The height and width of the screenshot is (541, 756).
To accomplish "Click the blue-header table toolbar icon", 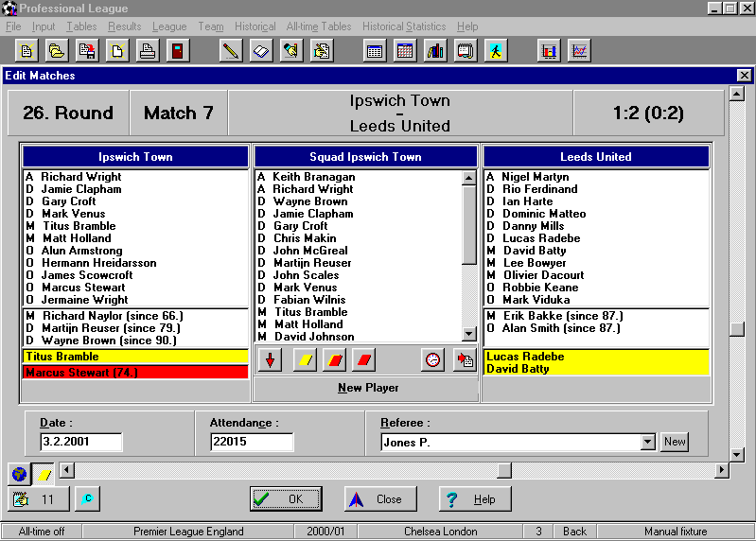I will (x=375, y=50).
